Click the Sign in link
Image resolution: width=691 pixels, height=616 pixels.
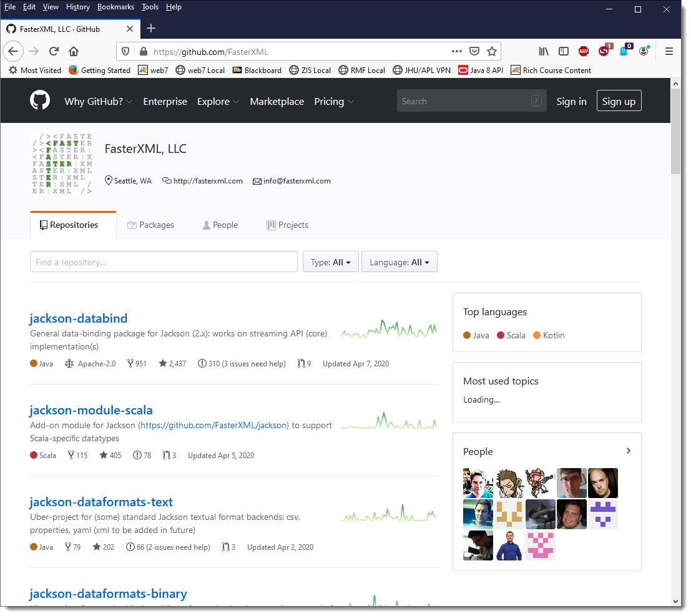point(573,102)
